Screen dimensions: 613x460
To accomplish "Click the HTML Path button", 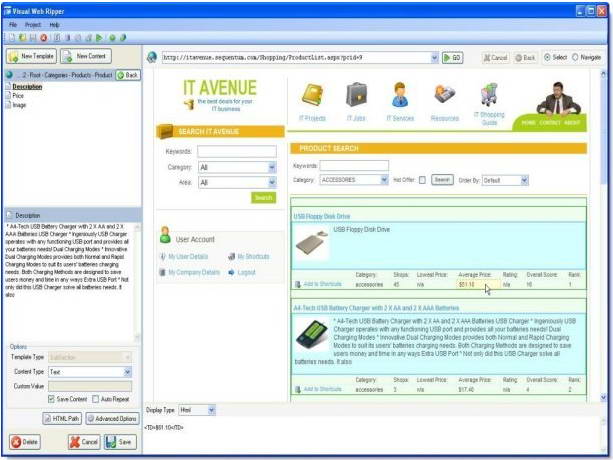I will point(62,418).
